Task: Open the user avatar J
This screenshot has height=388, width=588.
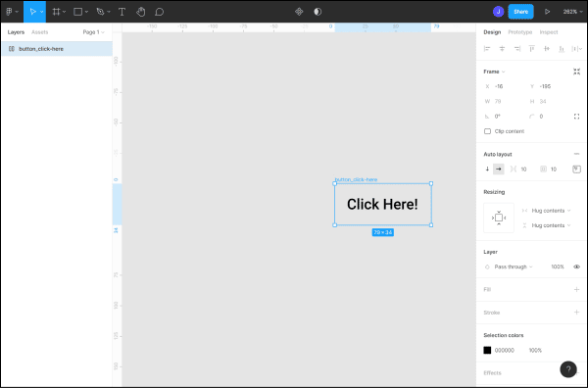Action: pyautogui.click(x=498, y=12)
